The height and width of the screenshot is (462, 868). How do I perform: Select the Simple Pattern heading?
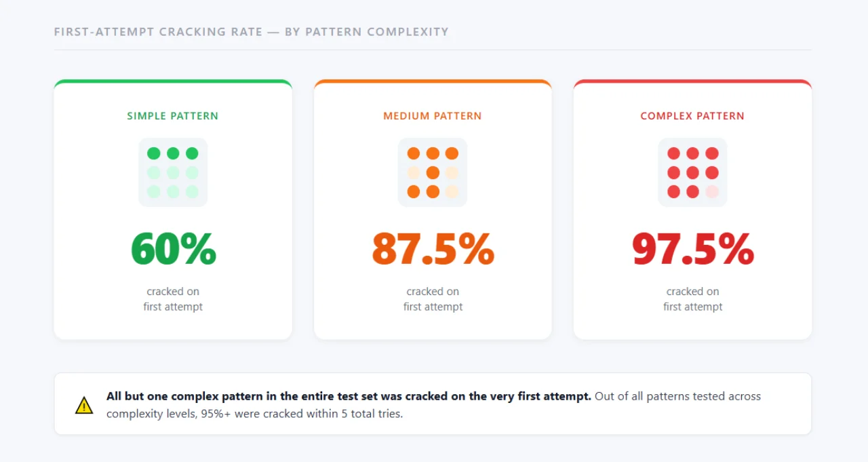[x=173, y=116]
